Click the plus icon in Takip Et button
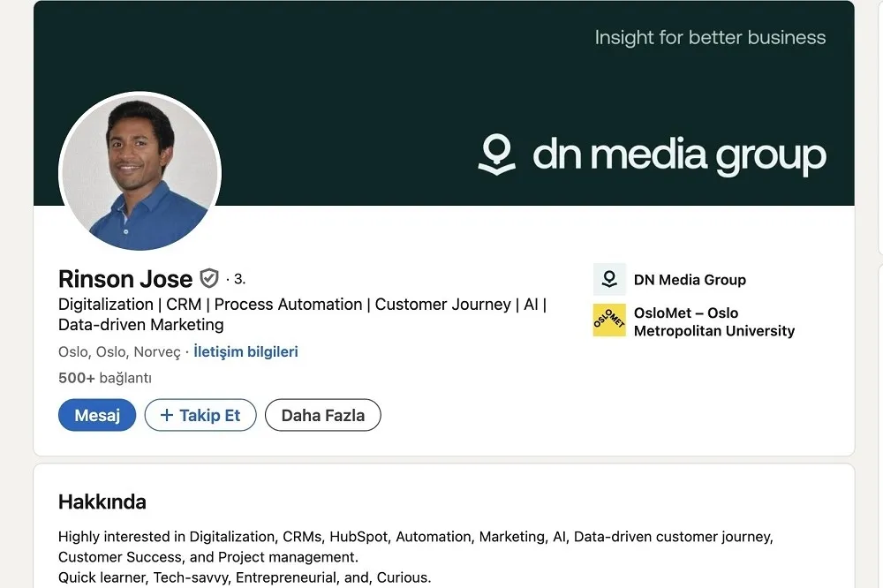 point(167,415)
